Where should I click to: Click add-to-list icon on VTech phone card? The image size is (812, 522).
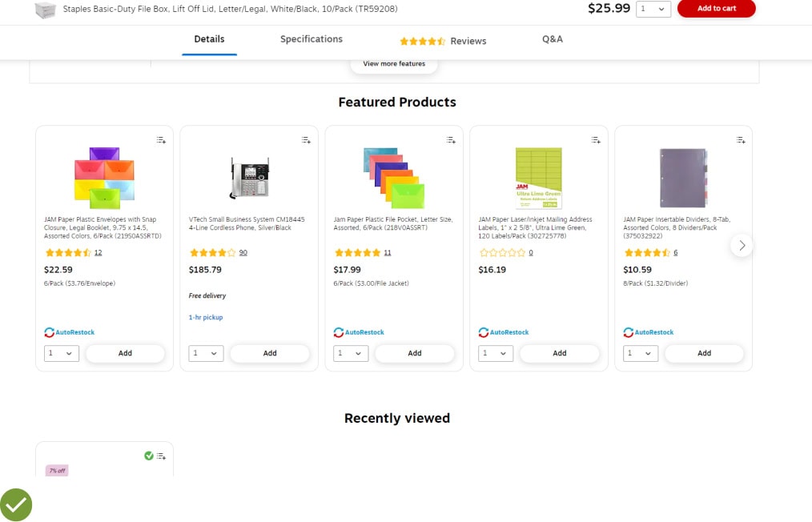tap(306, 140)
